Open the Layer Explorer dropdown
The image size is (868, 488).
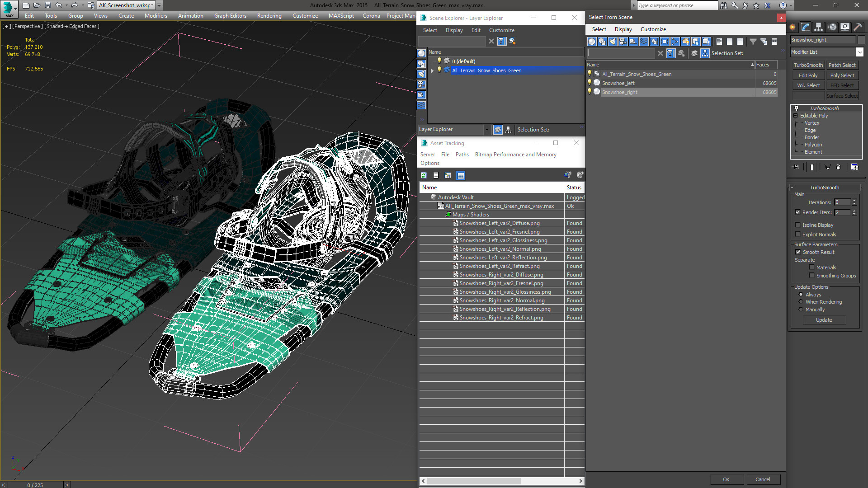pyautogui.click(x=487, y=130)
